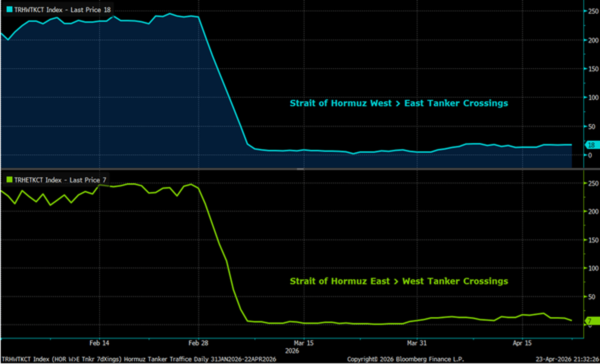Click the Feb 14 date axis label
600x364 pixels.
tap(99, 343)
